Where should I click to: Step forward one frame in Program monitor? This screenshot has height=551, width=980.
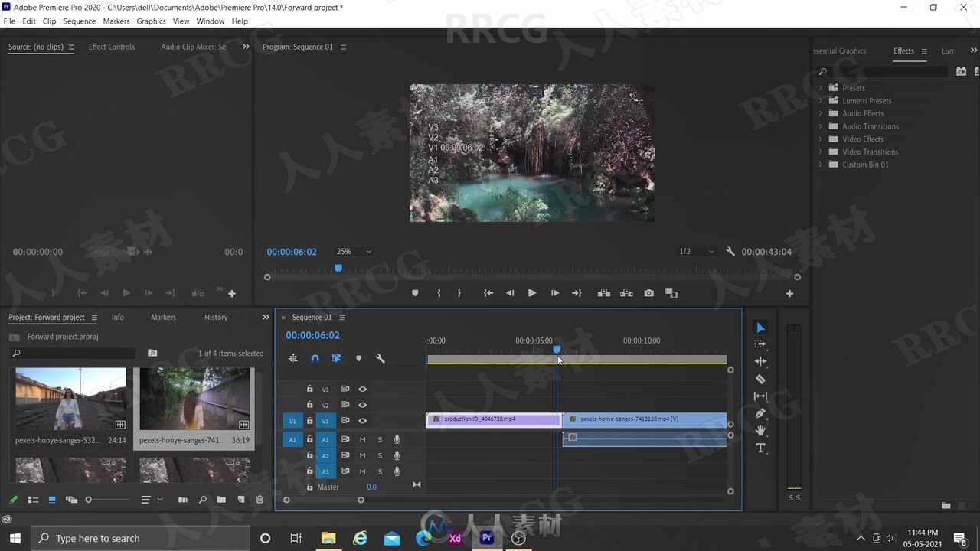click(555, 293)
